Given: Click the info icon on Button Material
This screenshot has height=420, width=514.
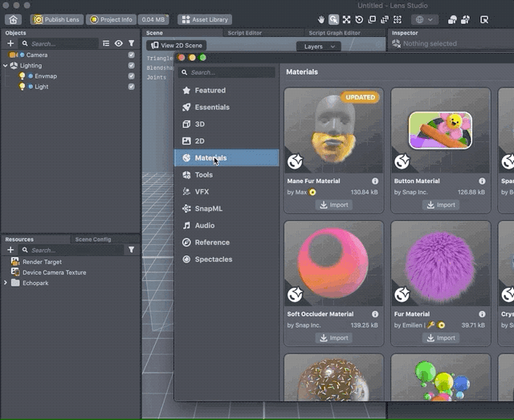Looking at the screenshot, I should coord(482,181).
